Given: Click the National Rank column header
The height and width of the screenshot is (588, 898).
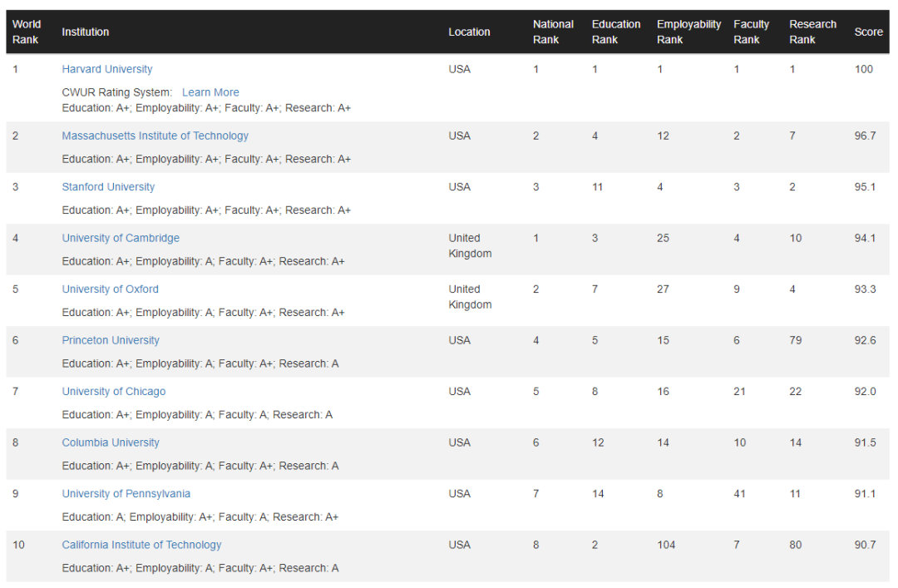Looking at the screenshot, I should click(553, 32).
